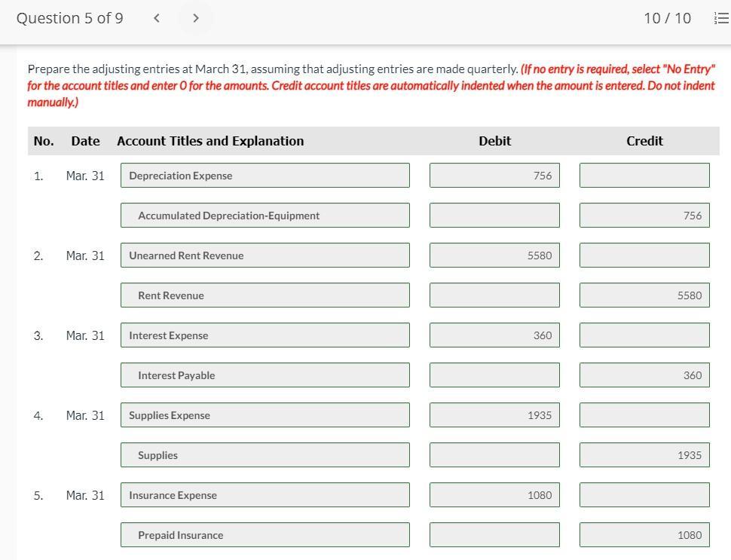Go to the next question arrow

tap(196, 18)
